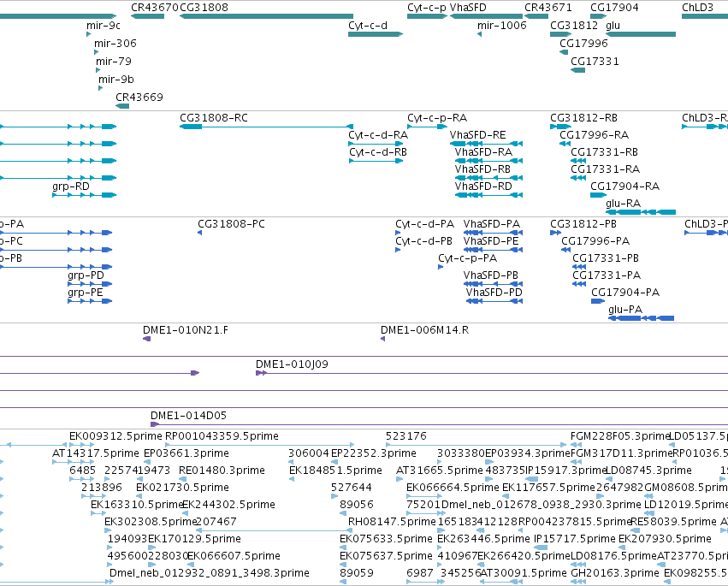Click the VhaSFD-RE transcript label
The width and height of the screenshot is (728, 586).
click(x=477, y=135)
